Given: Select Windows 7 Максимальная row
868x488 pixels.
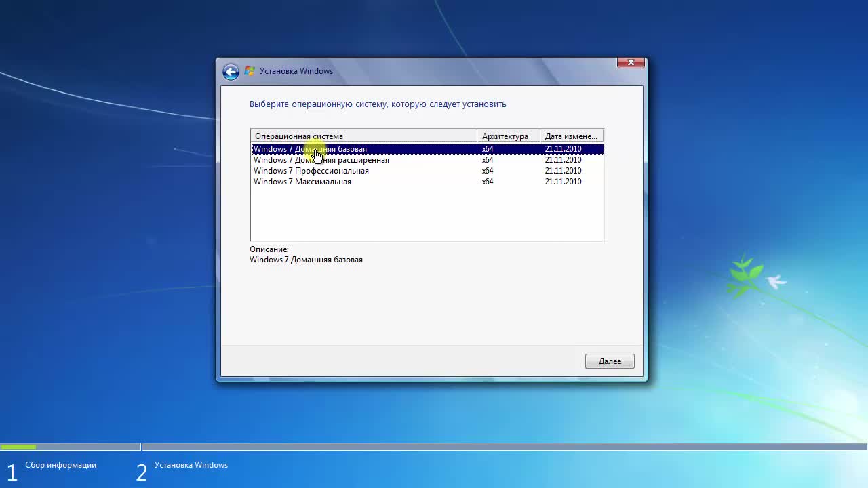Looking at the screenshot, I should pos(427,182).
